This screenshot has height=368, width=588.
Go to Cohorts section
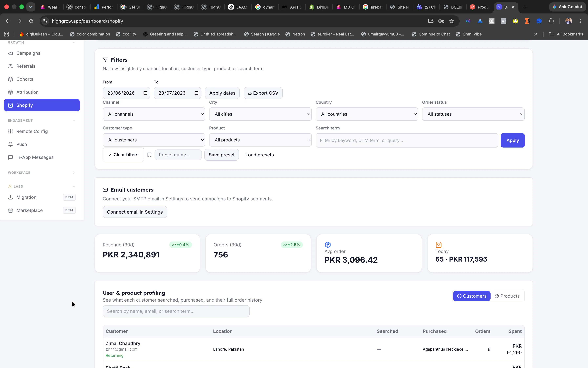point(42,79)
